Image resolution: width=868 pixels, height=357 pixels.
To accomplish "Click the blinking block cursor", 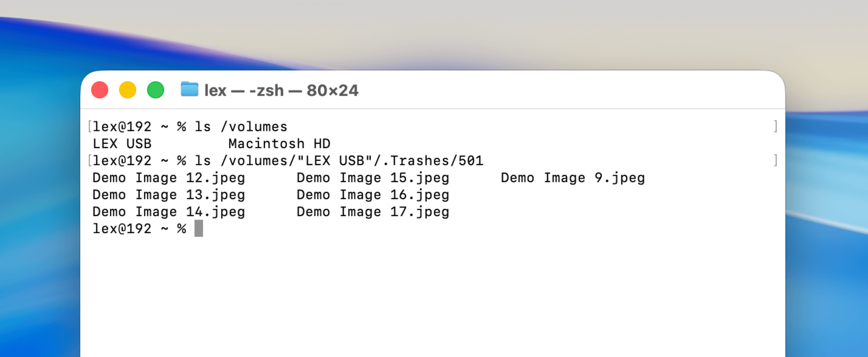I will point(199,229).
